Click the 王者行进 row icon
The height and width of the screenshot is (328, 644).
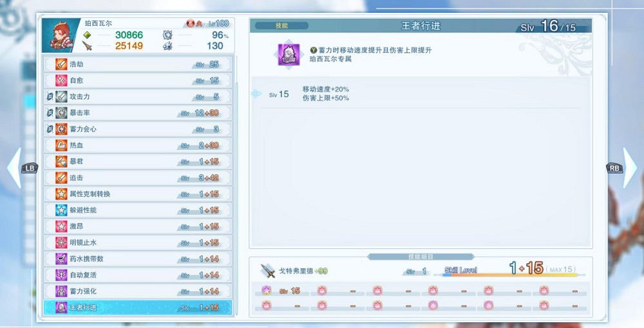point(61,307)
